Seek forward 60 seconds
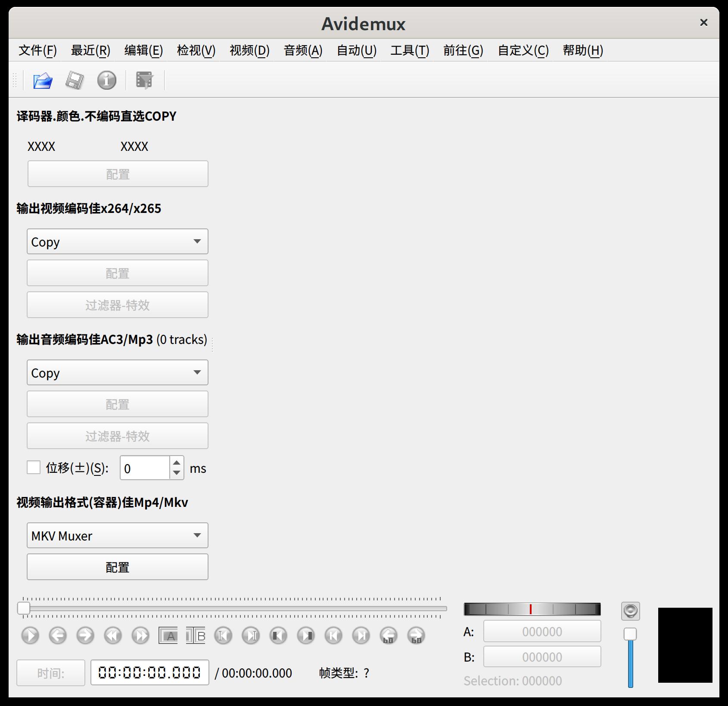 (x=416, y=635)
